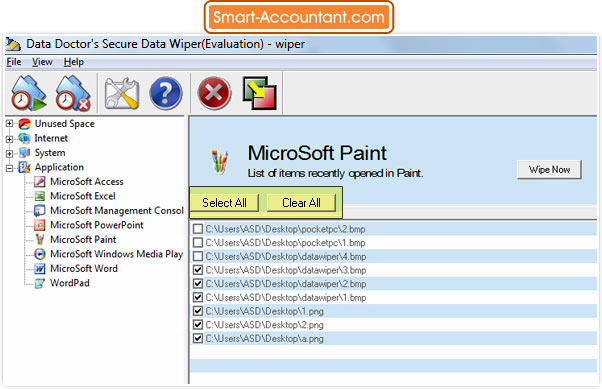Select MicroSoft PowerPoint in the tree
The image size is (602, 389).
tap(97, 225)
